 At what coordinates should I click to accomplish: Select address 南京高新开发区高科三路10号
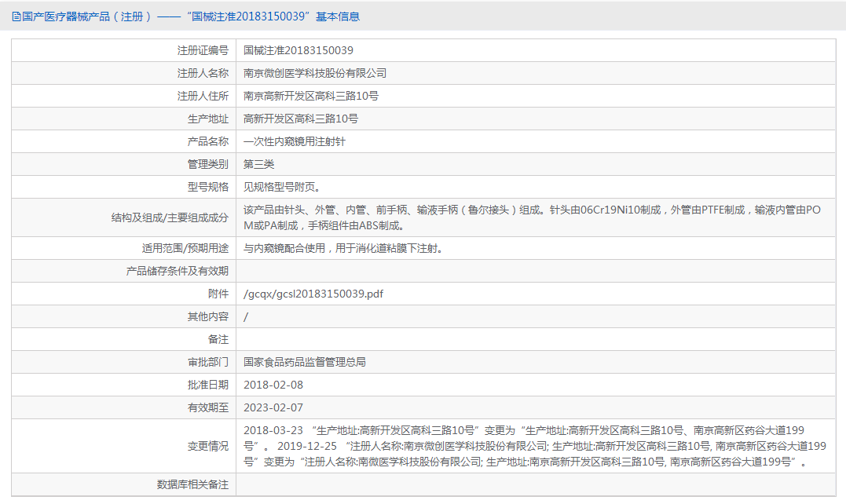(x=311, y=96)
